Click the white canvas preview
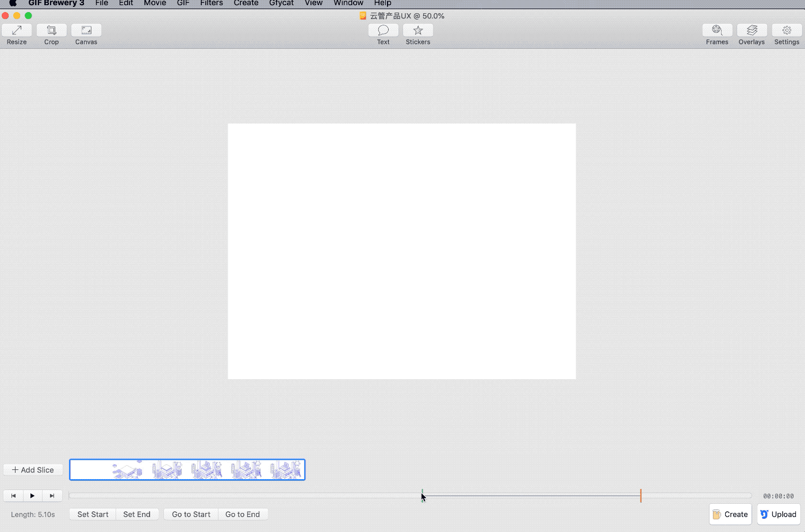Image resolution: width=805 pixels, height=532 pixels. coord(402,251)
